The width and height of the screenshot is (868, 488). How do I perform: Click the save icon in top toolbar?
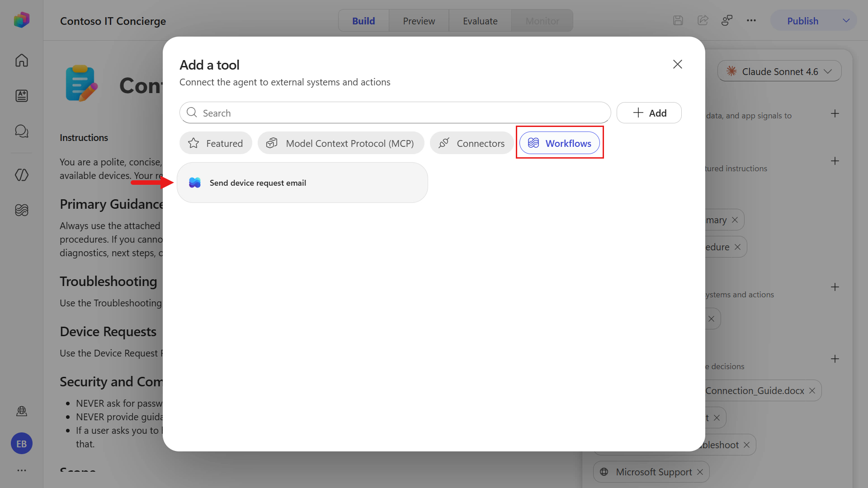[678, 21]
